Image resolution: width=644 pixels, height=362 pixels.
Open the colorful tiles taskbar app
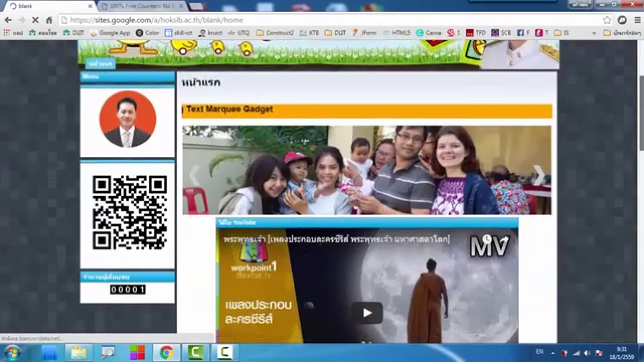[x=137, y=352]
